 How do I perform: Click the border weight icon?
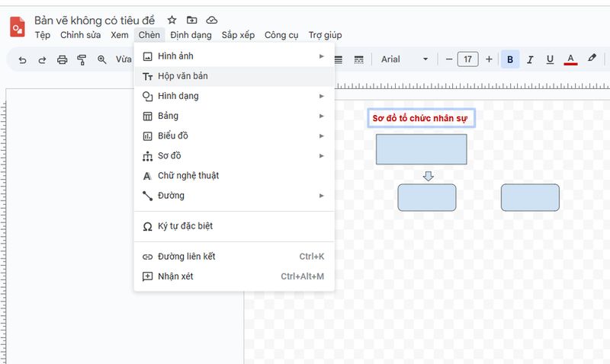(339, 59)
